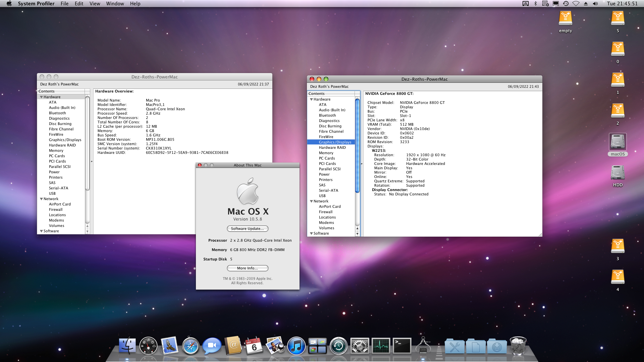
Task: Select the FireWire drive named 0
Action: (x=618, y=49)
